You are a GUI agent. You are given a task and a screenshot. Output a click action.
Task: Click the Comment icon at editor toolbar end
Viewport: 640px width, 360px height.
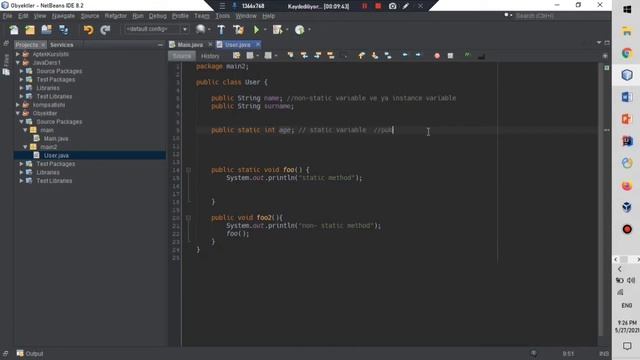(481, 56)
